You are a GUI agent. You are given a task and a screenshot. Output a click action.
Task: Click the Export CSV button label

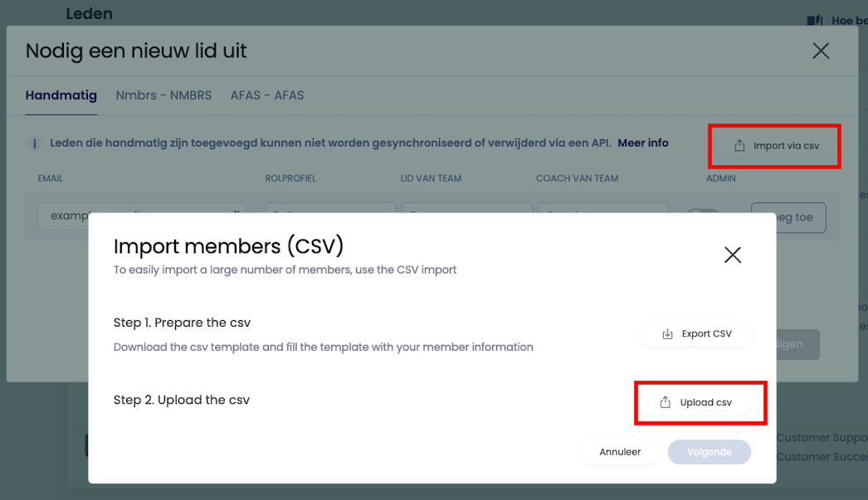click(x=707, y=334)
